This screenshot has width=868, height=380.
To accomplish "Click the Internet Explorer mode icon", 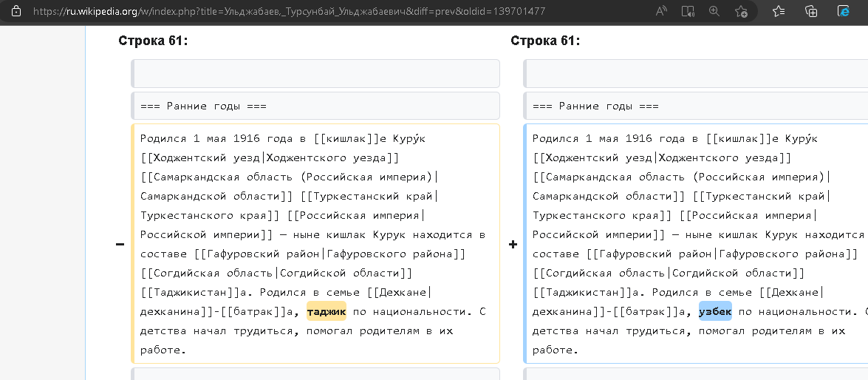I will click(x=844, y=11).
